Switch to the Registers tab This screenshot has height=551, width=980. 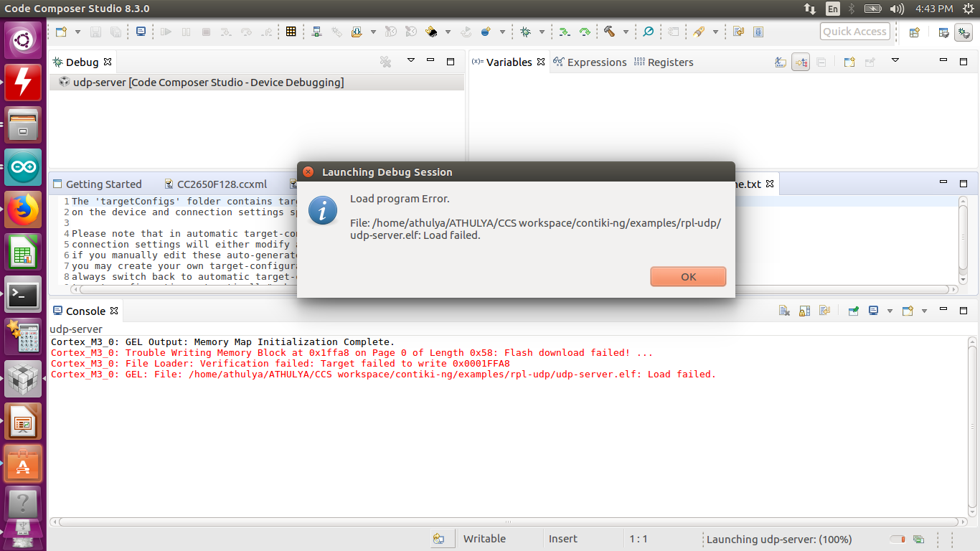coord(663,62)
